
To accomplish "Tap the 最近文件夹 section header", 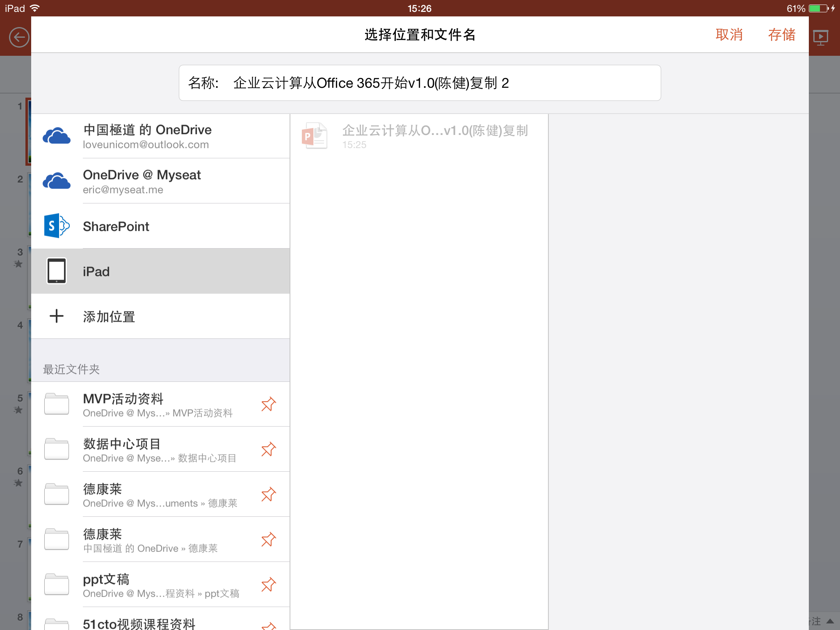I will tap(71, 369).
